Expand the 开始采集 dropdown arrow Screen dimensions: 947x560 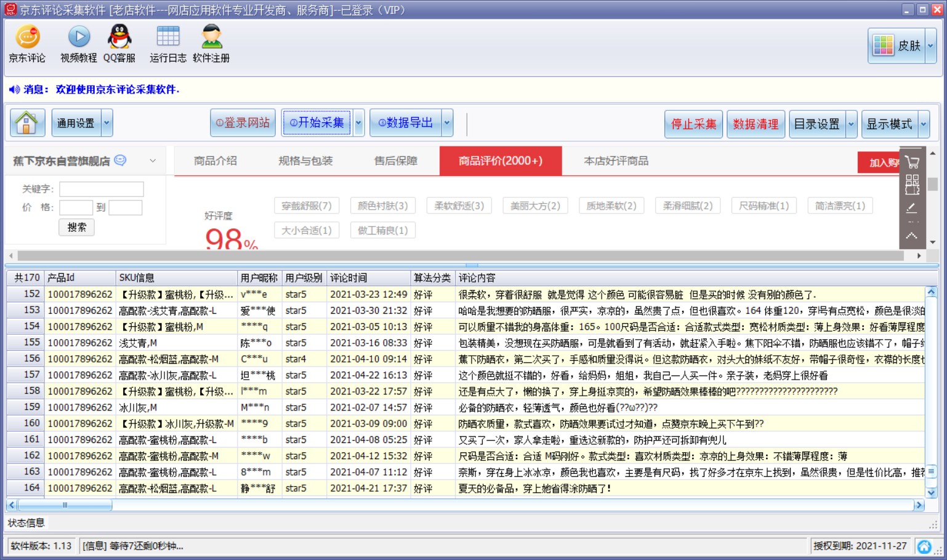point(358,123)
